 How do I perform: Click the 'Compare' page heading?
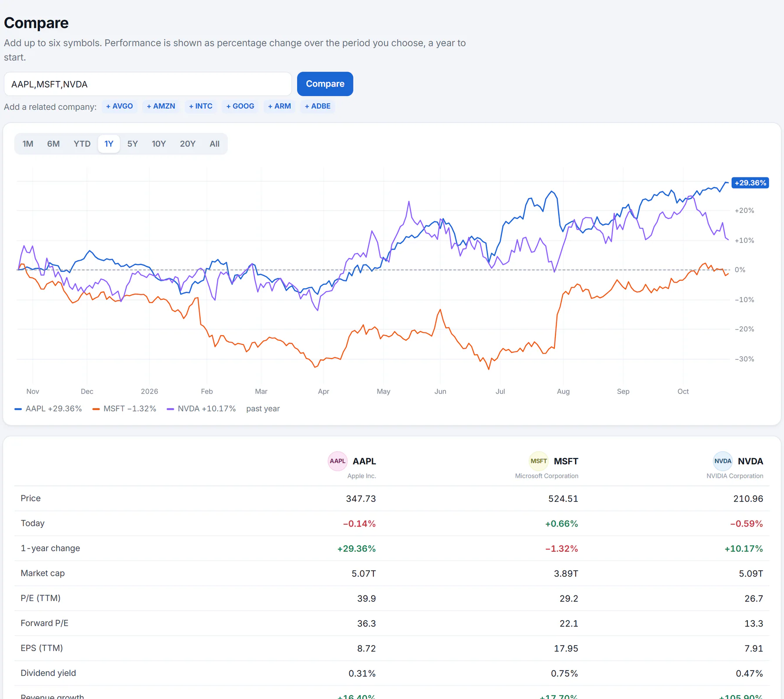[x=36, y=23]
